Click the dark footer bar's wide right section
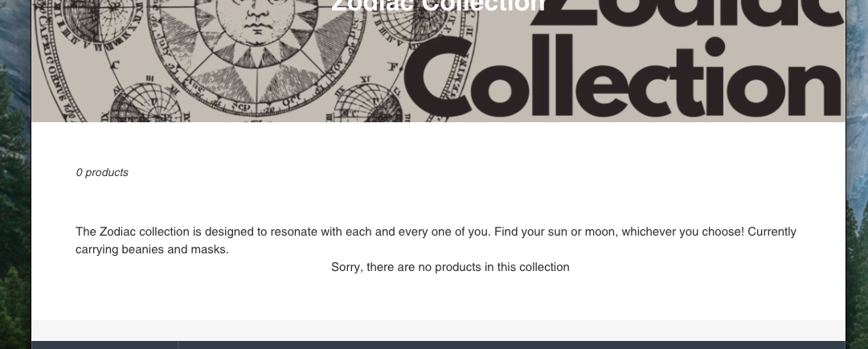 [x=512, y=345]
